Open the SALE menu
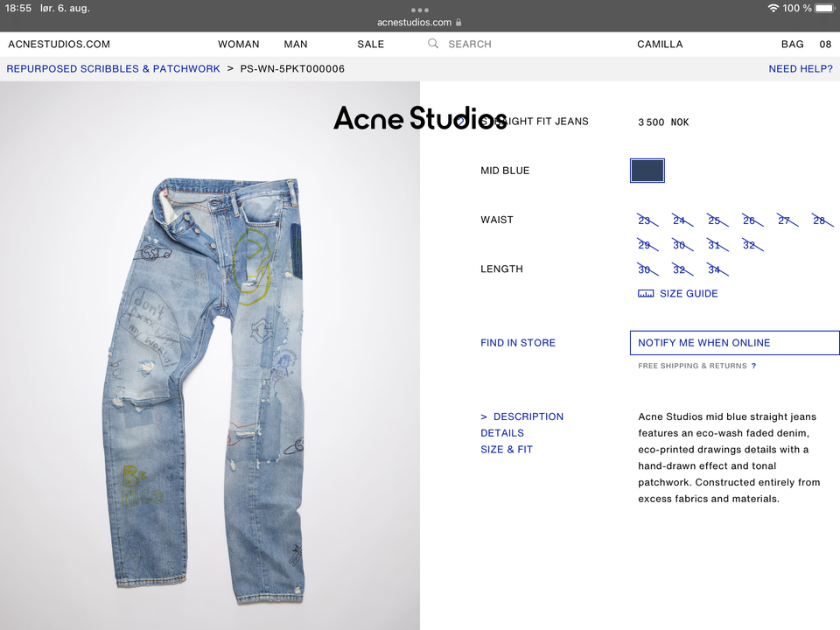 click(371, 44)
